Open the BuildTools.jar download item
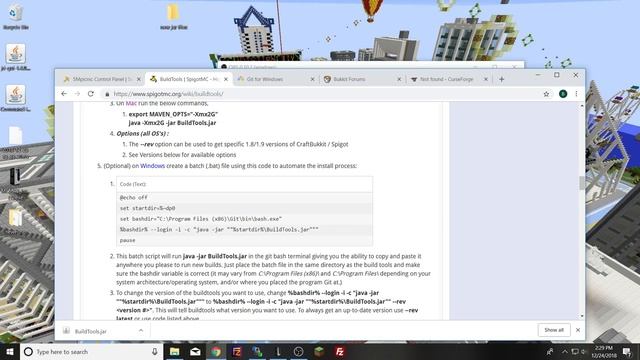The height and width of the screenshot is (360, 640). (x=91, y=331)
